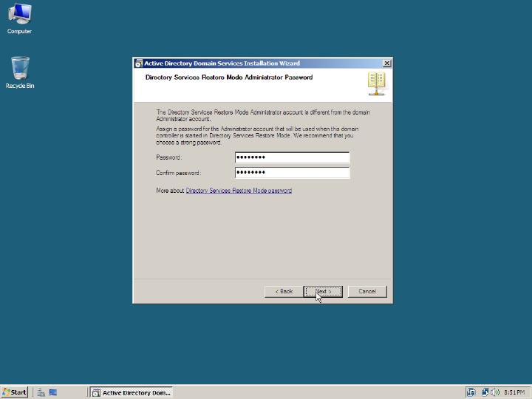Click the 8:51 PM taskbar clock
This screenshot has width=532, height=399.
514,392
